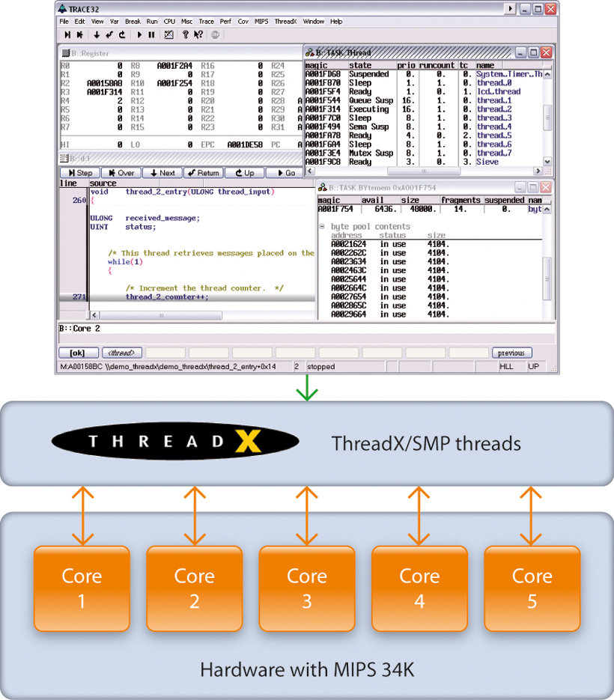Click the thread list scroll-down arrow
The image size is (614, 700).
tap(547, 162)
